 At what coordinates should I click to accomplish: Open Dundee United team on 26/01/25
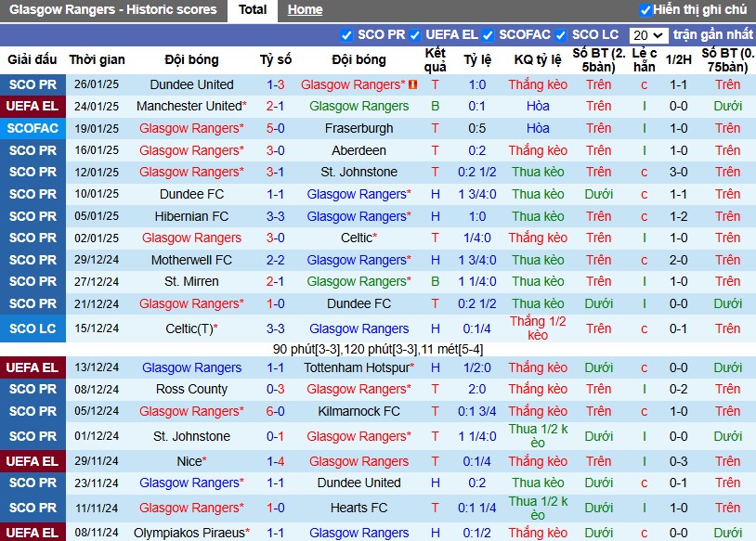(191, 84)
